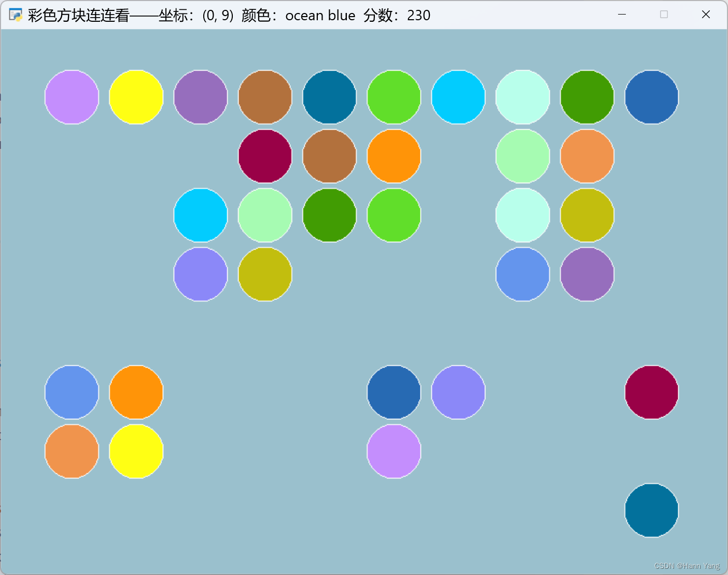Image resolution: width=728 pixels, height=575 pixels.
Task: Choose the lime green circle in the top row
Action: [394, 97]
